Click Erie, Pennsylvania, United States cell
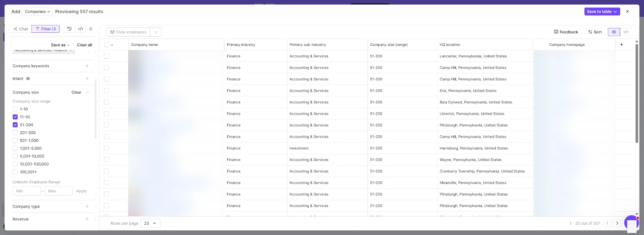Image resolution: width=644 pixels, height=235 pixels. [485, 91]
